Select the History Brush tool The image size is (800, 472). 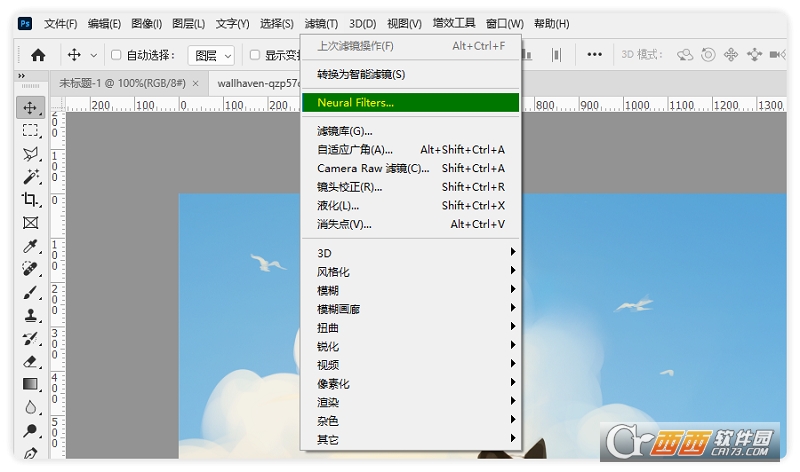point(30,338)
